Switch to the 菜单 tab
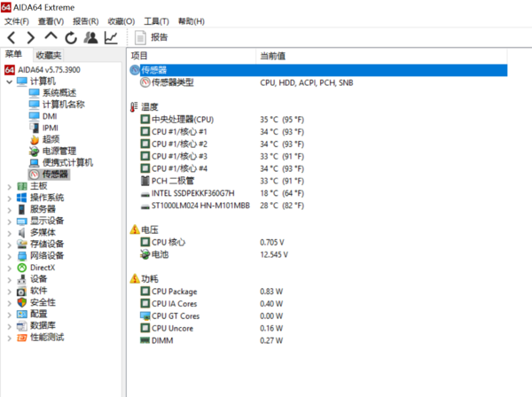The width and height of the screenshot is (532, 397). click(x=13, y=54)
